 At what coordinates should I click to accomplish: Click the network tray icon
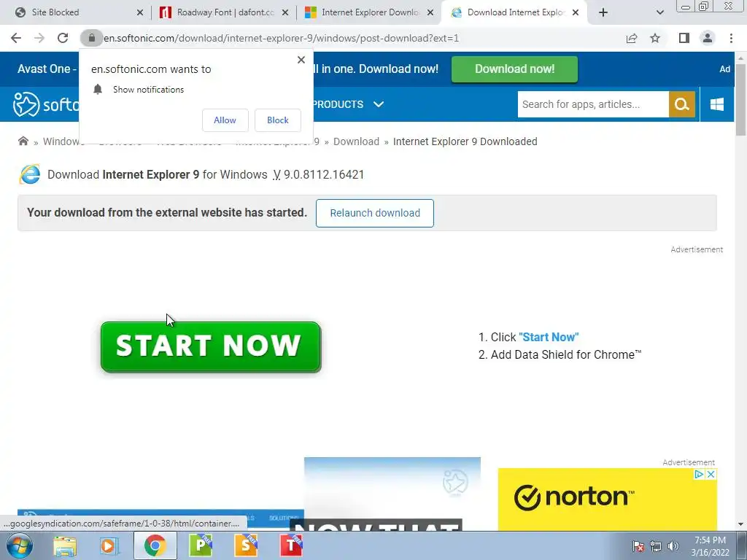coord(656,546)
